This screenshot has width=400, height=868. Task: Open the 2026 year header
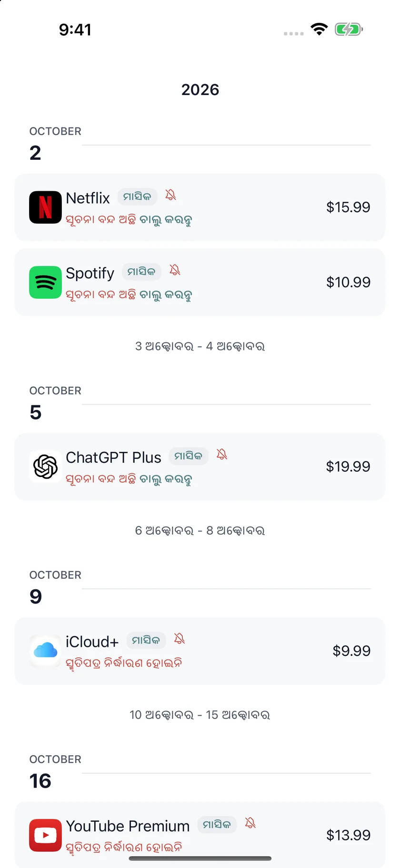pos(200,89)
